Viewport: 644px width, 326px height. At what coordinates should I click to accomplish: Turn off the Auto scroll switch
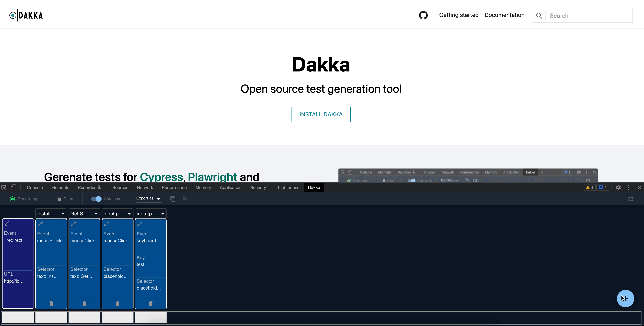(96, 199)
